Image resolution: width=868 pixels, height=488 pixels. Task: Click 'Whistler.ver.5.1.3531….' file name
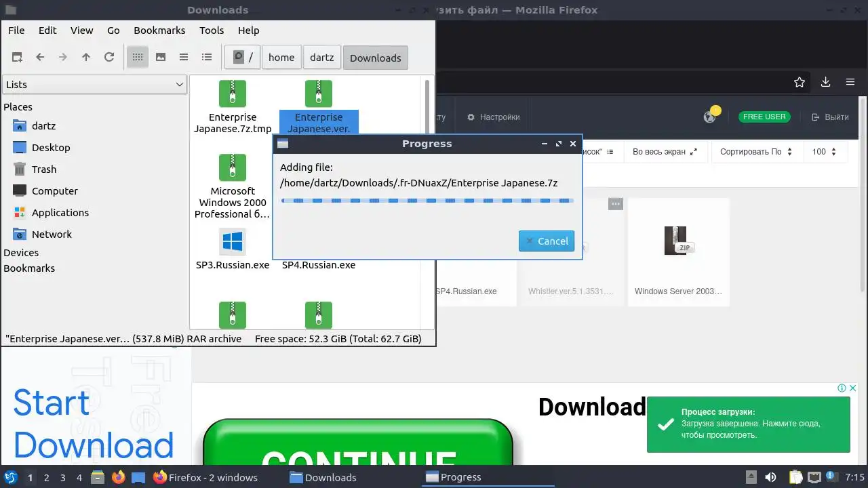(x=571, y=291)
